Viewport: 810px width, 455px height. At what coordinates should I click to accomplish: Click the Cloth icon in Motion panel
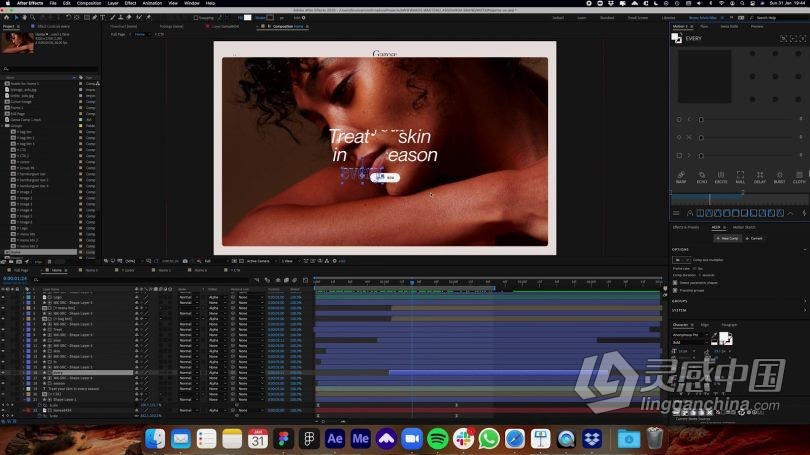(x=799, y=177)
